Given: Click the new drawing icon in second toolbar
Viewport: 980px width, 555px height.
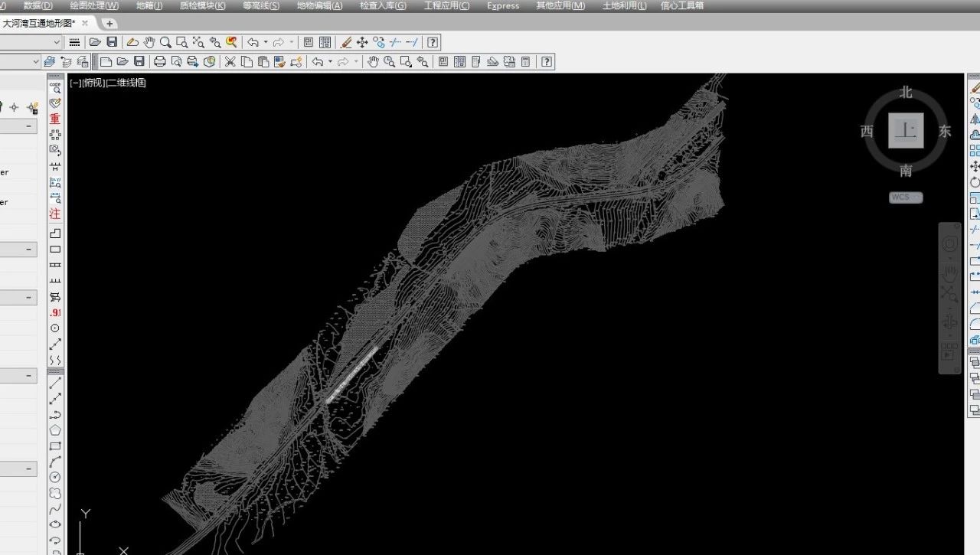Looking at the screenshot, I should point(106,61).
